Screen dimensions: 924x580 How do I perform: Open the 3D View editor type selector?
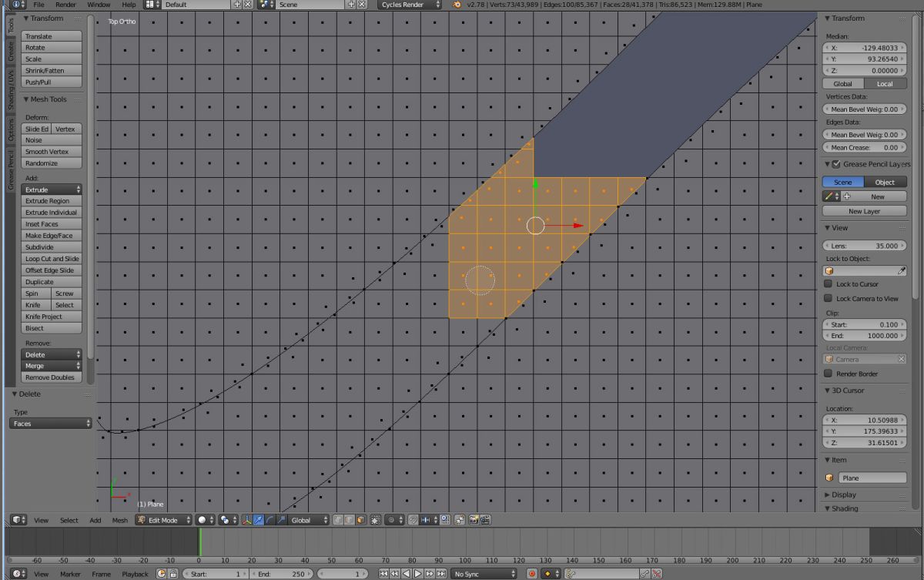coord(18,520)
